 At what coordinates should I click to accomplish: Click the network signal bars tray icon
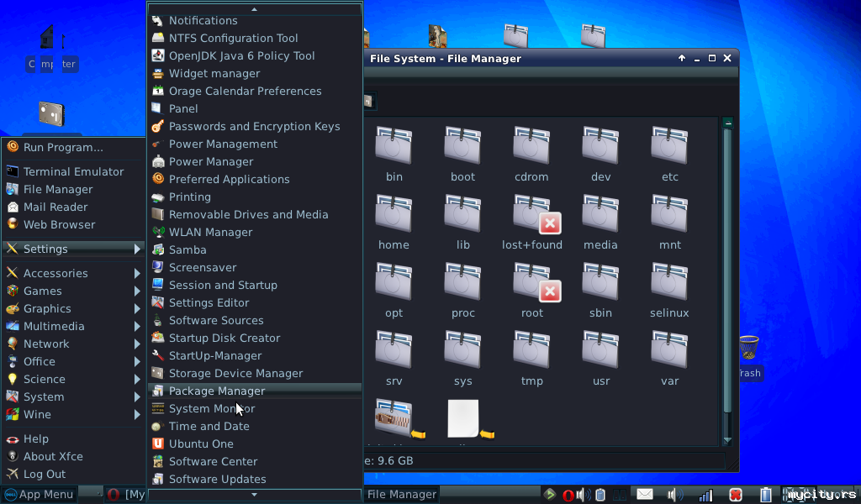tap(706, 494)
